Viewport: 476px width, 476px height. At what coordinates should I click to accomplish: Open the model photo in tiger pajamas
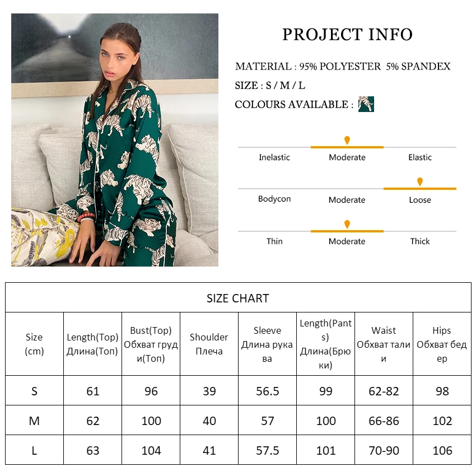tap(115, 140)
